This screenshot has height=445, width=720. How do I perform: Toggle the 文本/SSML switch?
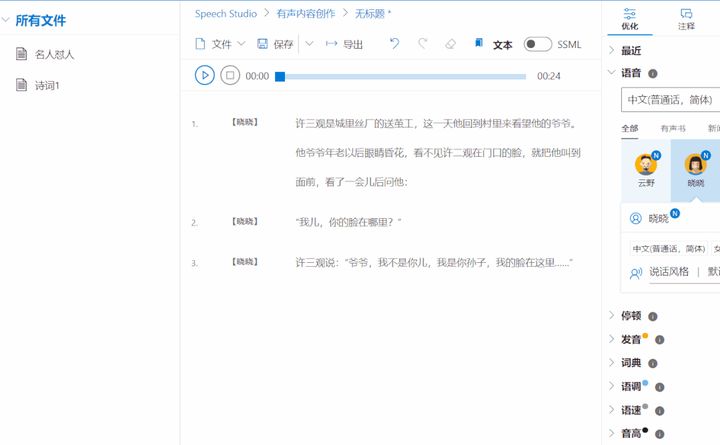tap(537, 44)
